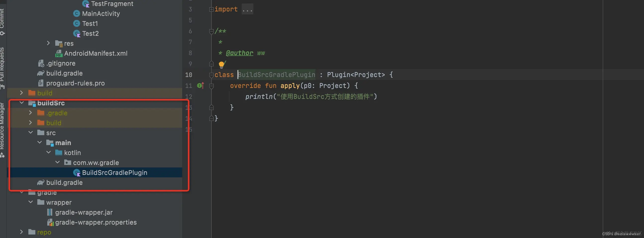Click the AndroidManifest.xml file icon

click(x=59, y=53)
